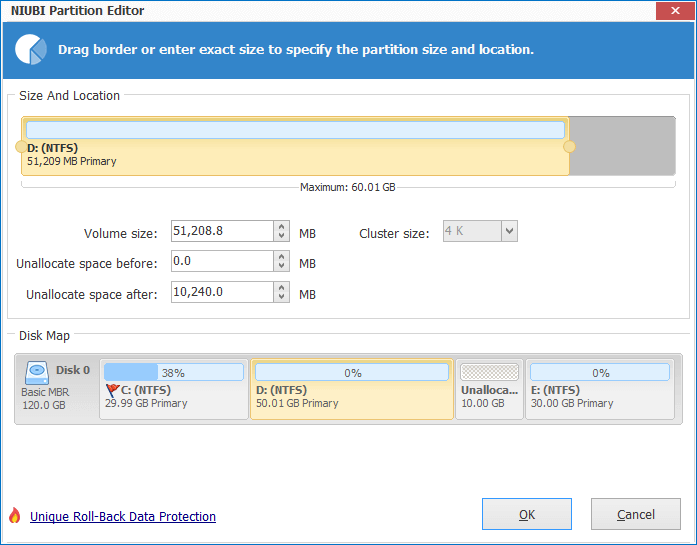Select E: (NTFS) partition in Disk Map
The image size is (697, 545).
(600, 389)
